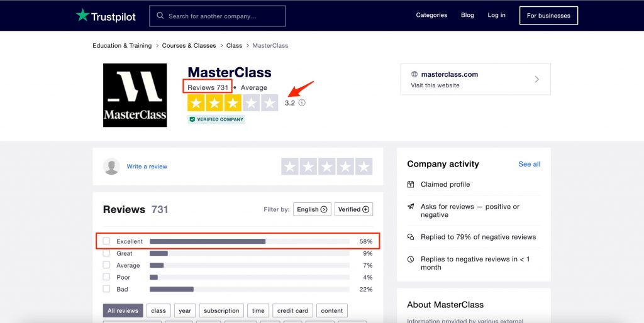
Task: Click the speech bubbles icon for replied reviews
Action: coord(411,237)
